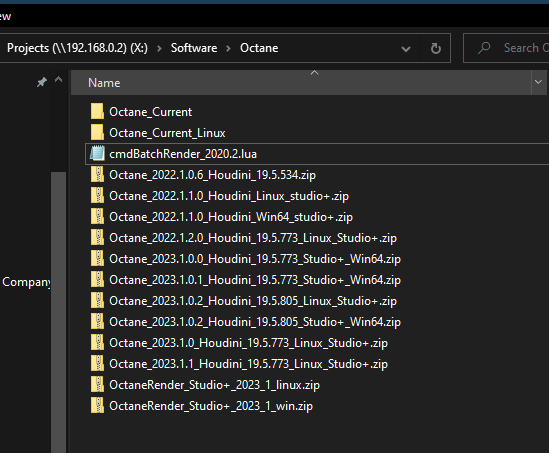The width and height of the screenshot is (549, 453).
Task: Select file name Octane_2022.1.2.0_Houdini_19.5.773_Linux_Studio+.zip
Action: click(253, 238)
